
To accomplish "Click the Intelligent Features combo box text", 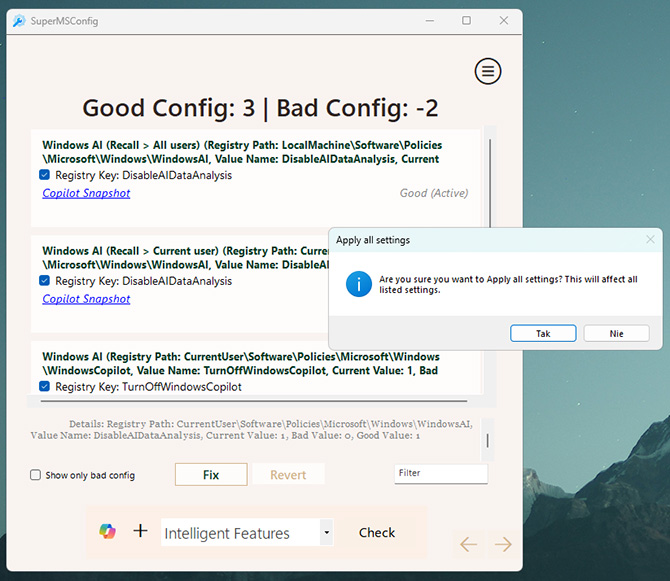I will 227,533.
